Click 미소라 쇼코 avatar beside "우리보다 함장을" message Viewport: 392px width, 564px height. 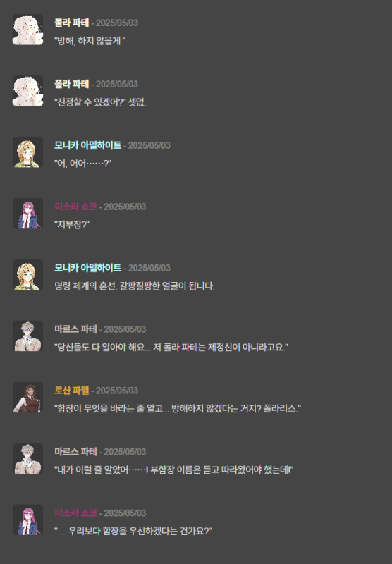[x=27, y=520]
